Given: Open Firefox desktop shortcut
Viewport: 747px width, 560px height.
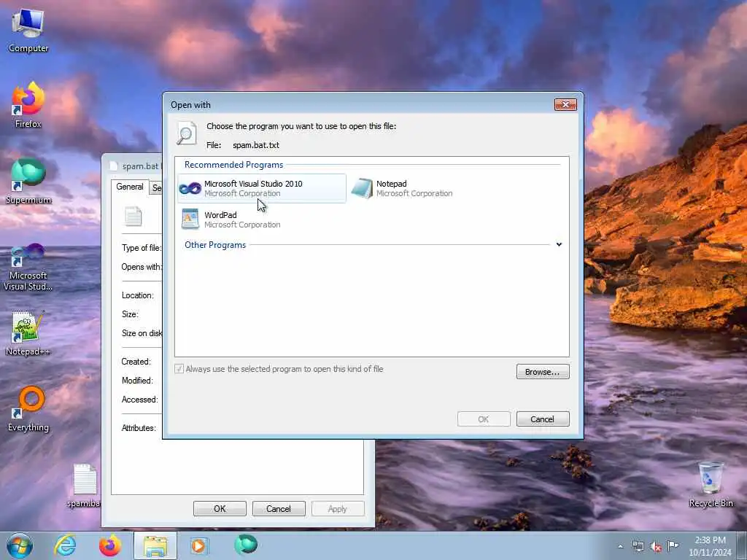Looking at the screenshot, I should click(x=28, y=105).
